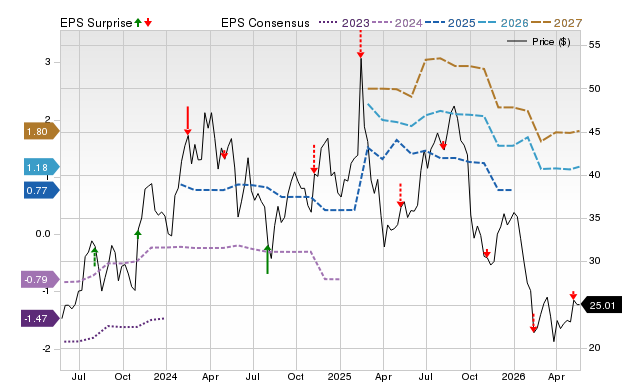Click the 45 label on the price axis

594,132
